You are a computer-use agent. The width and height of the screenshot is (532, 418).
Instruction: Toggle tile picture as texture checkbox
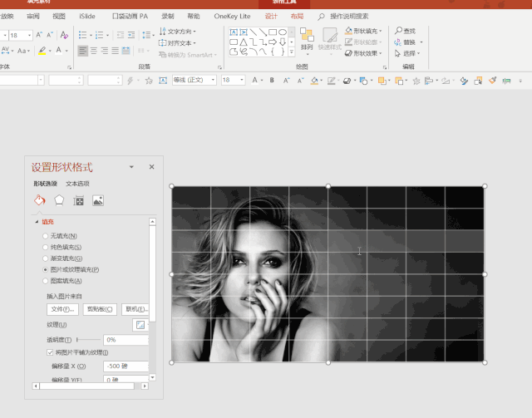click(x=50, y=352)
